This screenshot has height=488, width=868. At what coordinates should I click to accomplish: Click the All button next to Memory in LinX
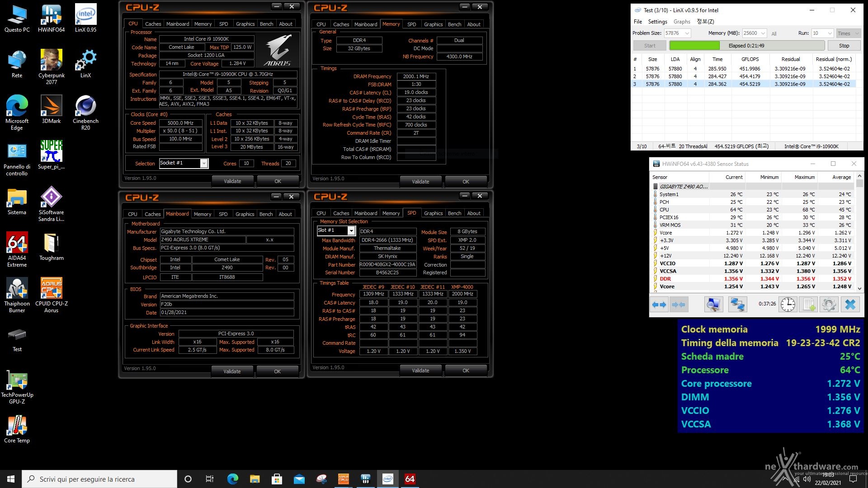click(774, 33)
